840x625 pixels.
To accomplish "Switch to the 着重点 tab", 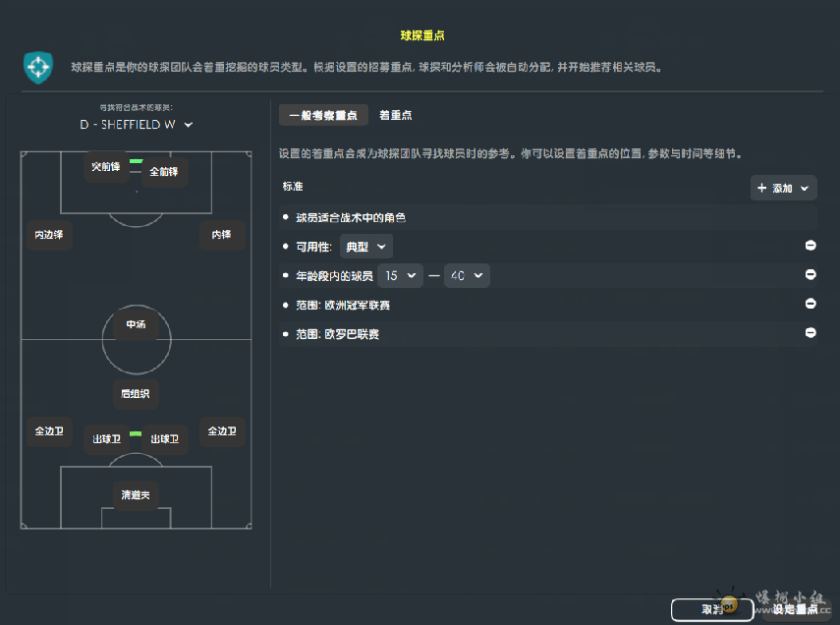I will tap(396, 115).
